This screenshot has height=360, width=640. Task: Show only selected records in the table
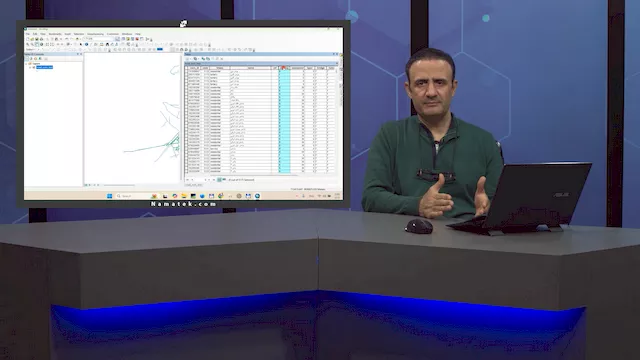click(224, 180)
